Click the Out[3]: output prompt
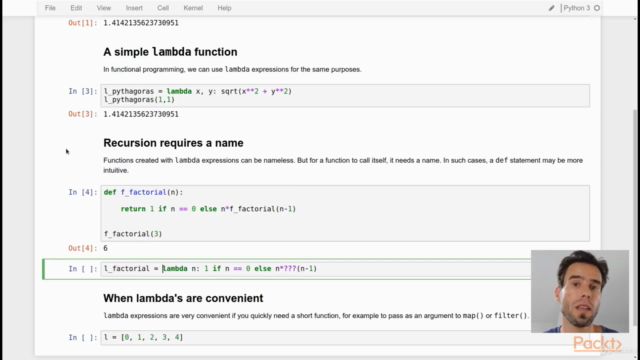Image resolution: width=640 pixels, height=360 pixels. (83, 114)
